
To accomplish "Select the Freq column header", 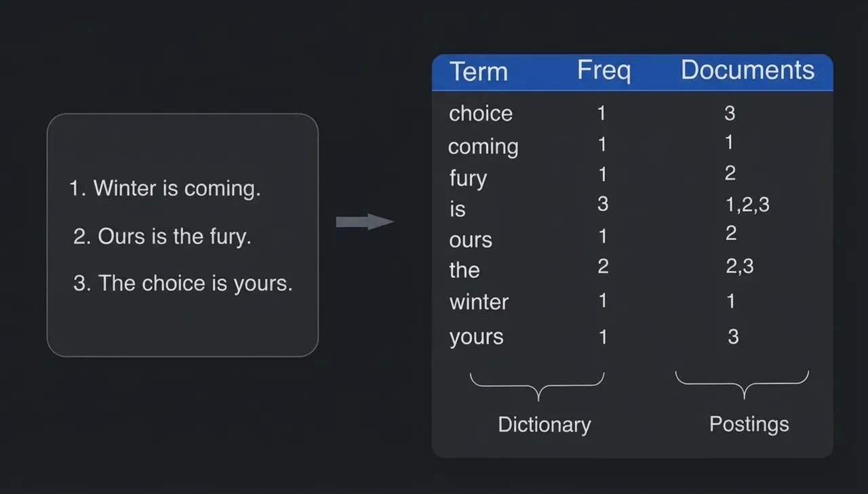I will (604, 70).
